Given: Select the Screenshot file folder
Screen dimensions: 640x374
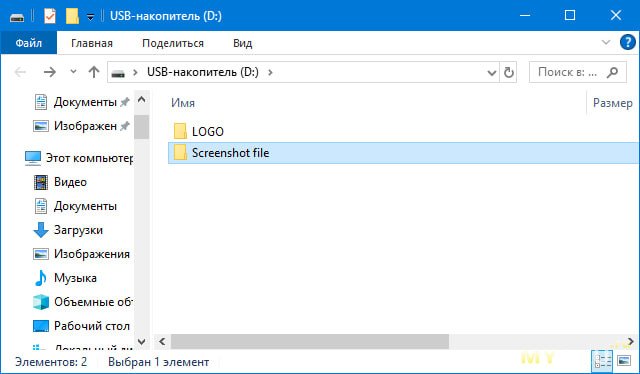Looking at the screenshot, I should pyautogui.click(x=403, y=153).
